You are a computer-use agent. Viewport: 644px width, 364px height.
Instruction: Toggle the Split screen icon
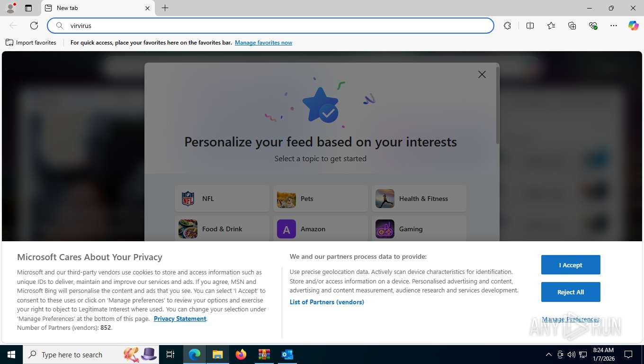point(530,26)
